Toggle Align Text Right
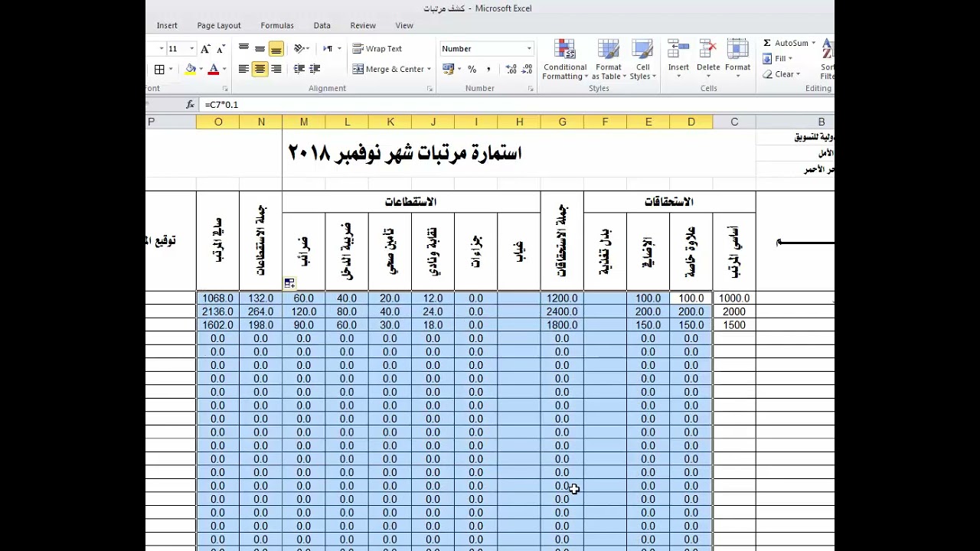 [x=276, y=69]
